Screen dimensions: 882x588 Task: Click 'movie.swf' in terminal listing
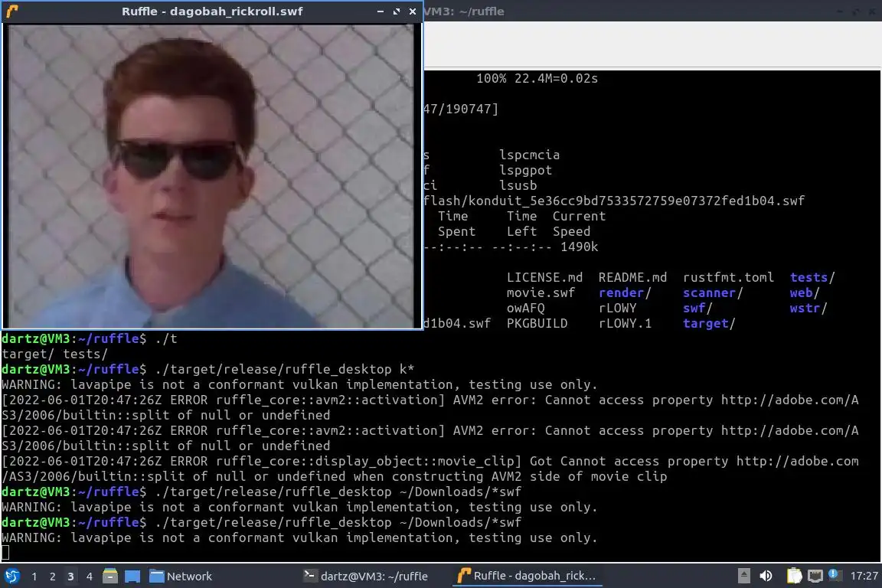(541, 292)
